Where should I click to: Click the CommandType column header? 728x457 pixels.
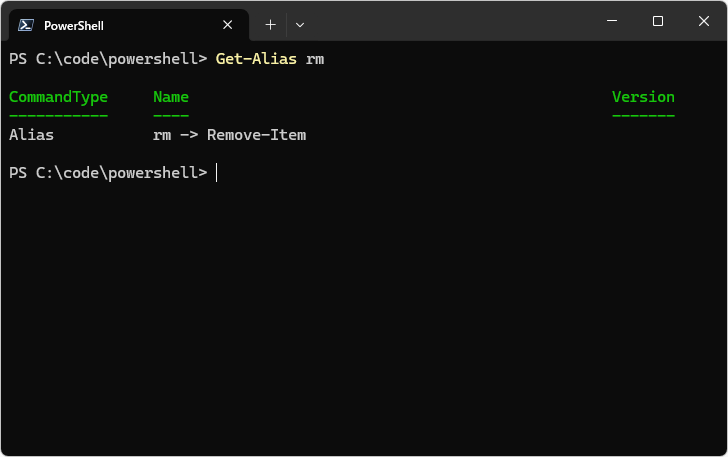coord(58,97)
